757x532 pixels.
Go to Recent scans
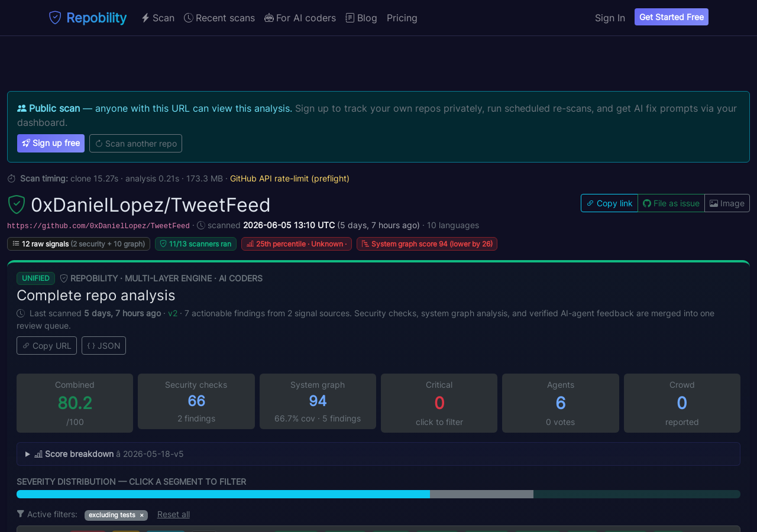219,18
